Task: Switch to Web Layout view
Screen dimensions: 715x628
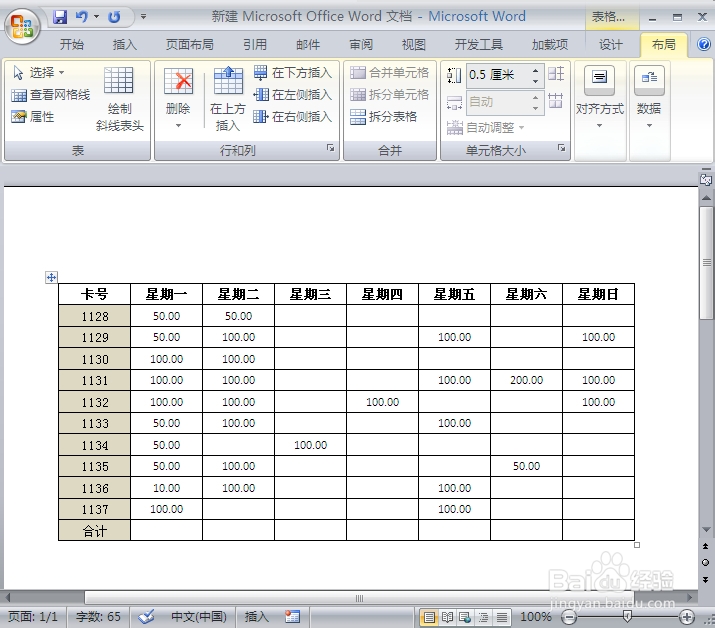Action: [465, 618]
